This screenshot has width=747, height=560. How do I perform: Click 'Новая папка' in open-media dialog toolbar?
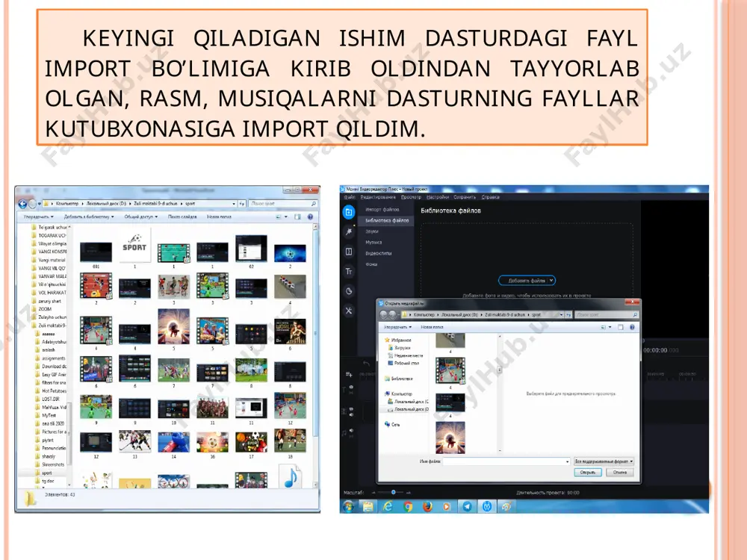432,327
